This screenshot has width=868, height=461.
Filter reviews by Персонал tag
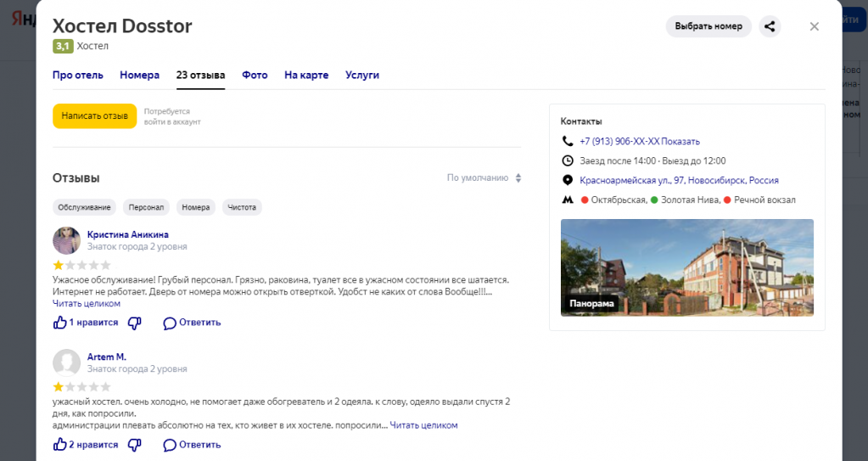(146, 207)
